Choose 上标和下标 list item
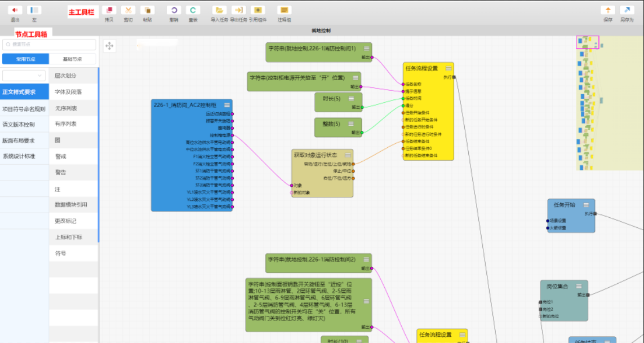This screenshot has width=644, height=343. (x=73, y=238)
